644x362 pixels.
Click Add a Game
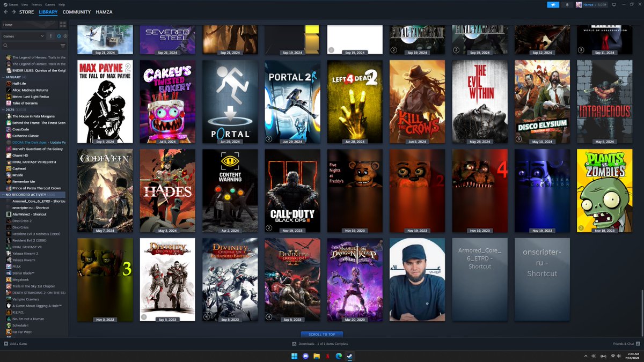(16, 343)
